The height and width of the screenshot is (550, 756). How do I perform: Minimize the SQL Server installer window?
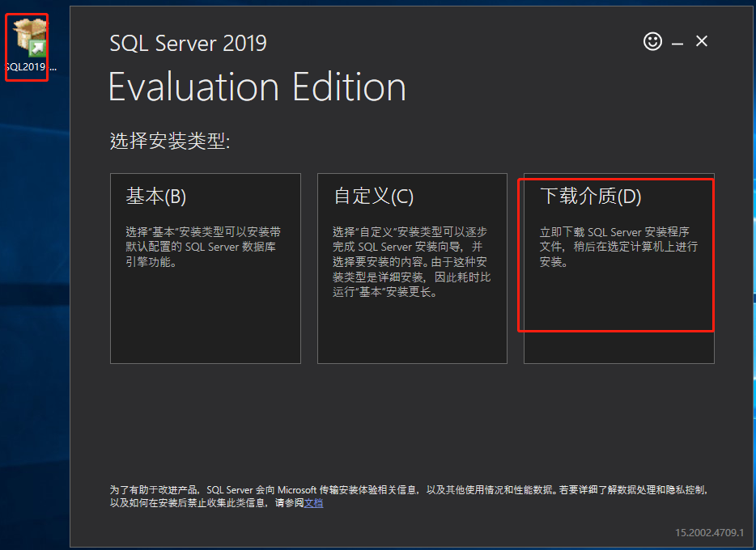click(x=677, y=44)
